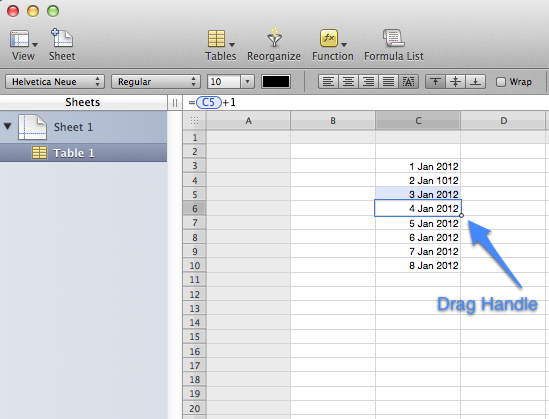
Task: Select Sheet 1 label in Sheets pane
Action: pyautogui.click(x=73, y=127)
